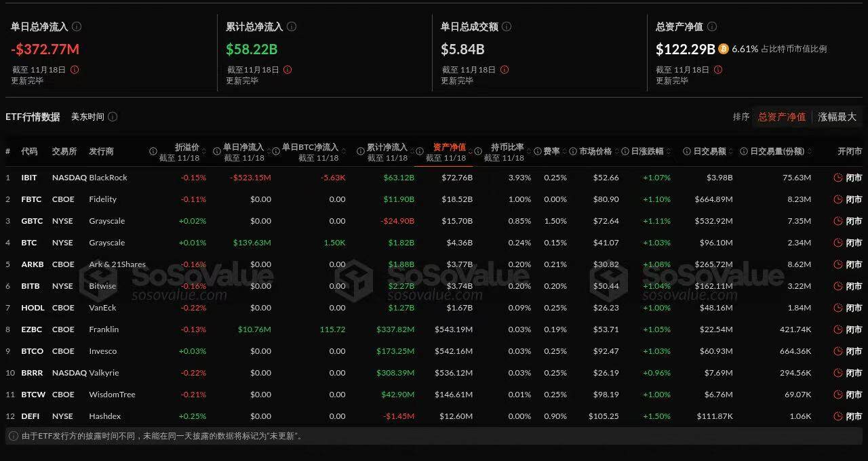Viewport: 868px width, 461px height.
Task: Sort table by 资产净值 column
Action: coord(449,148)
